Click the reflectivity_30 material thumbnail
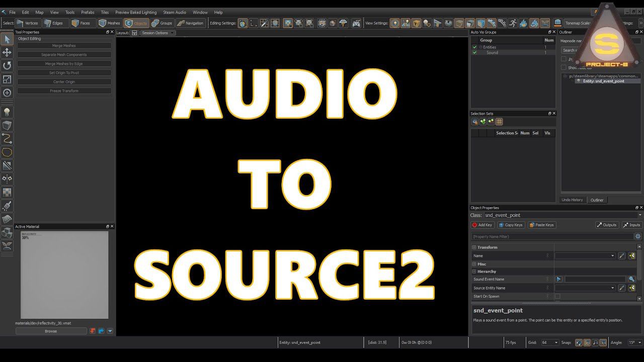 [x=64, y=275]
